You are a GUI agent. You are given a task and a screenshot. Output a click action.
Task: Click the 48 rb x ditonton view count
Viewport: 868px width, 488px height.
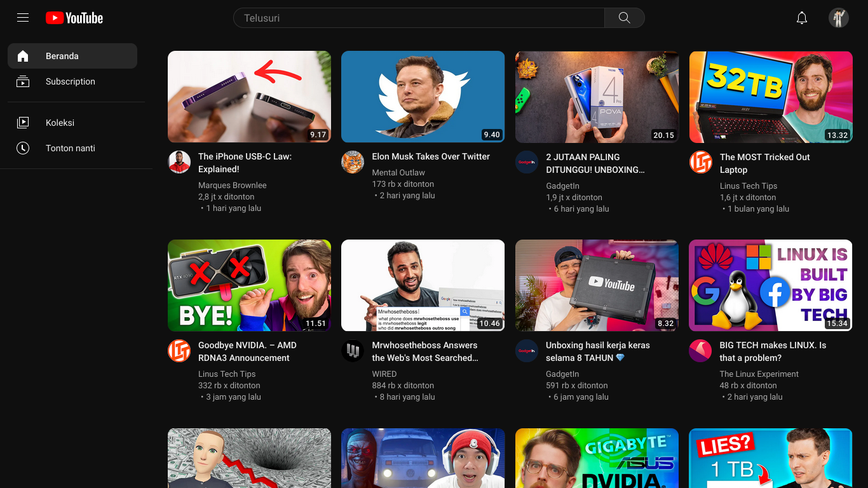[x=749, y=386]
